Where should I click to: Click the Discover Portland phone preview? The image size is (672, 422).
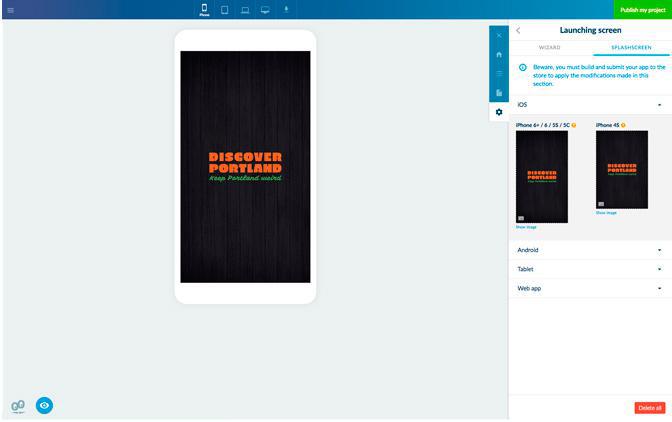245,167
